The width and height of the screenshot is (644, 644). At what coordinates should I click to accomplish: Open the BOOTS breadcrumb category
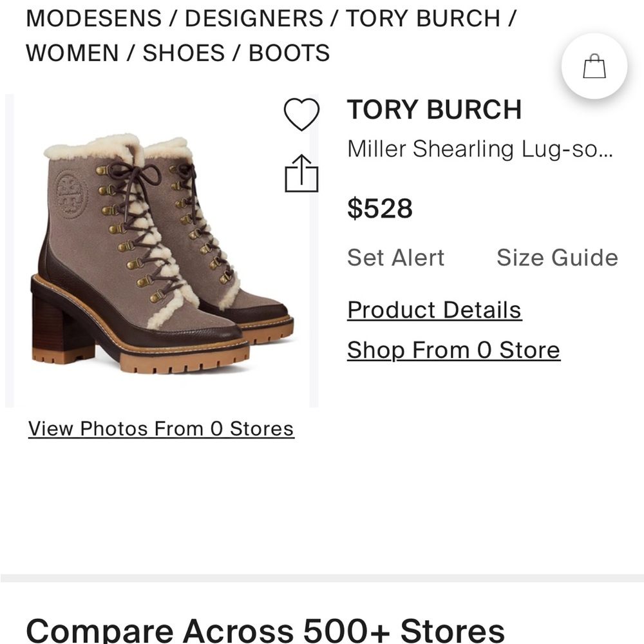289,53
